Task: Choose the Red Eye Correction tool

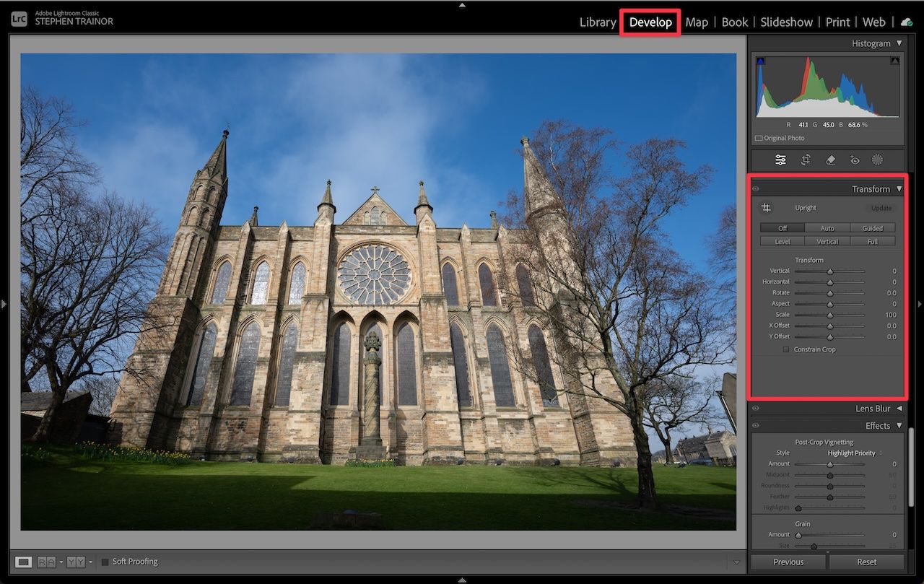Action: 855,160
